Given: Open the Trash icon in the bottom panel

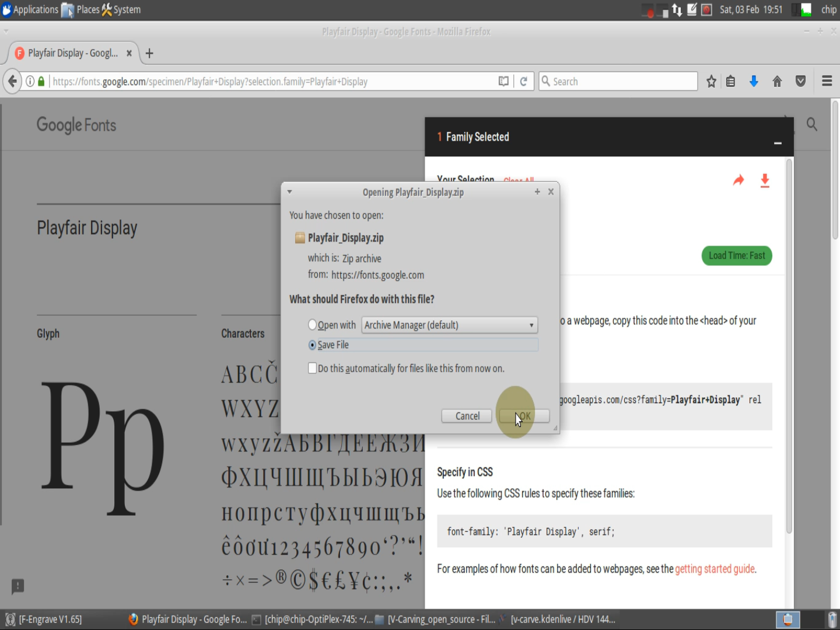Looking at the screenshot, I should pos(832,619).
